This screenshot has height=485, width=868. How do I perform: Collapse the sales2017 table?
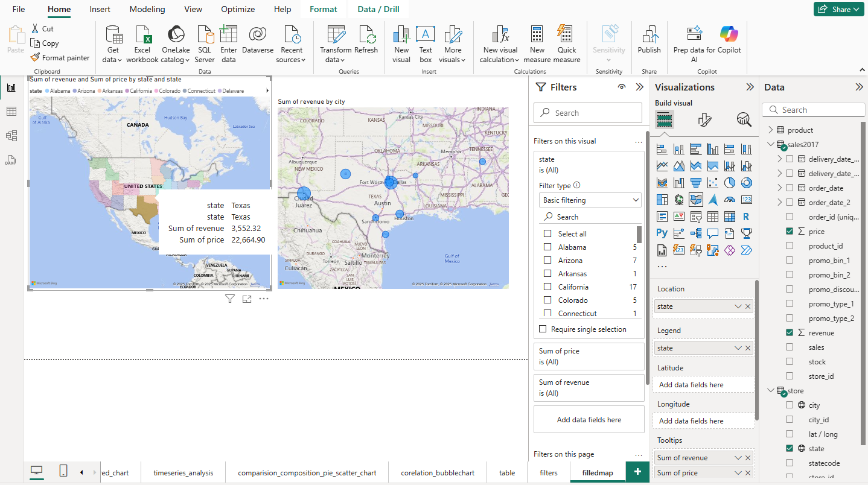point(771,144)
